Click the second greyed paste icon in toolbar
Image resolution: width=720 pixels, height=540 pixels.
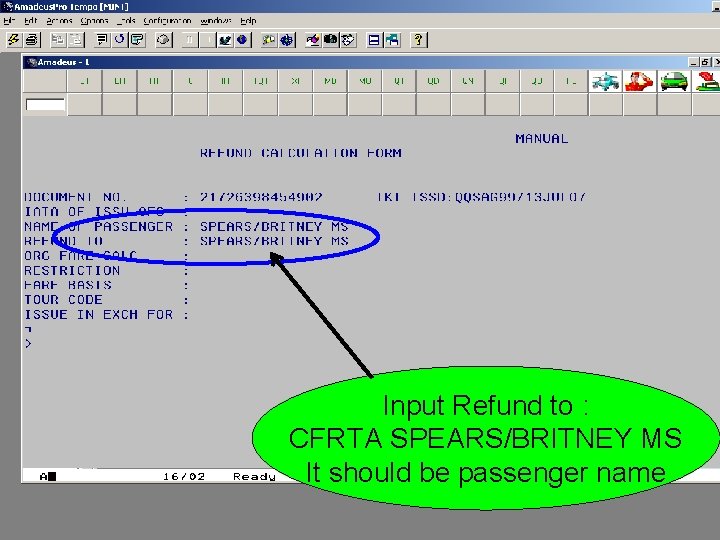pos(75,40)
